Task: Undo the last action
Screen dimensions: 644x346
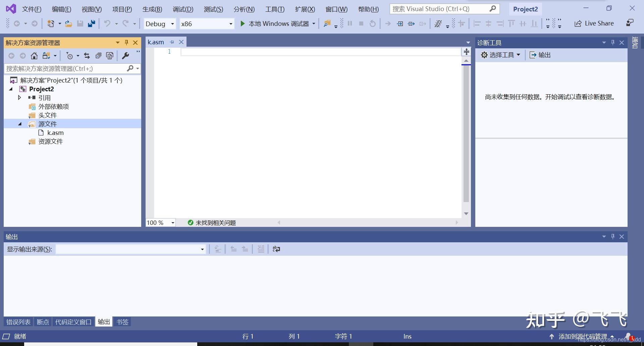Action: pyautogui.click(x=107, y=23)
